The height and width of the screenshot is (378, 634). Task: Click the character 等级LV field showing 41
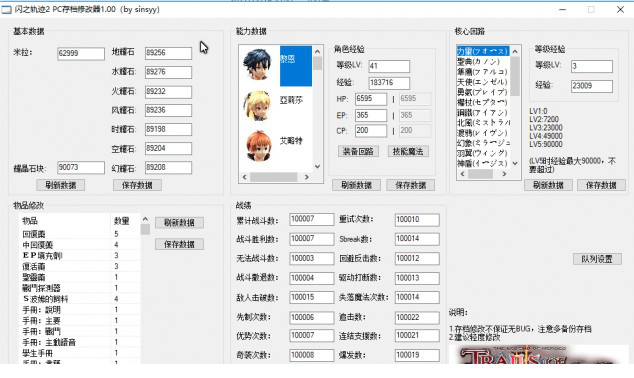click(x=389, y=66)
